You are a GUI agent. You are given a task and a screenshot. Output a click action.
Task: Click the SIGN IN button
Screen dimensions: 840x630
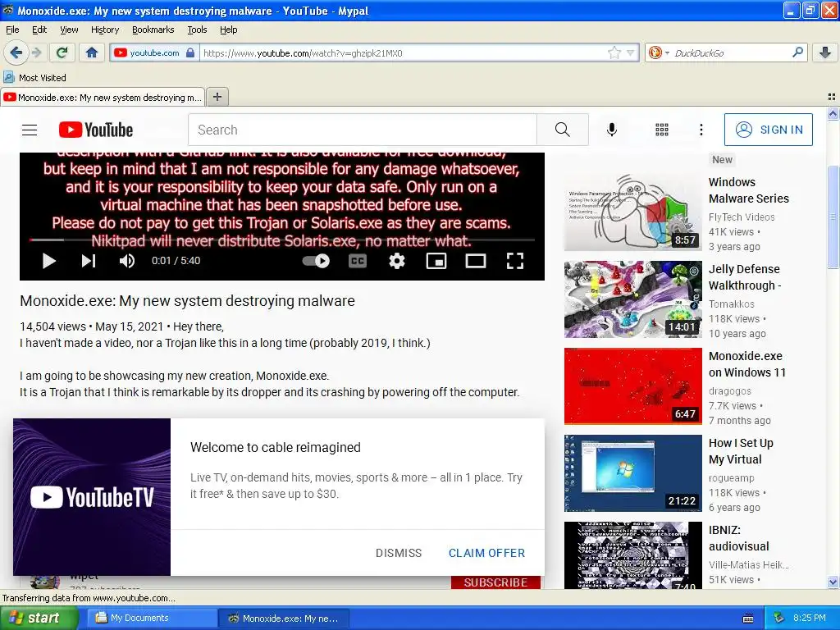click(768, 130)
